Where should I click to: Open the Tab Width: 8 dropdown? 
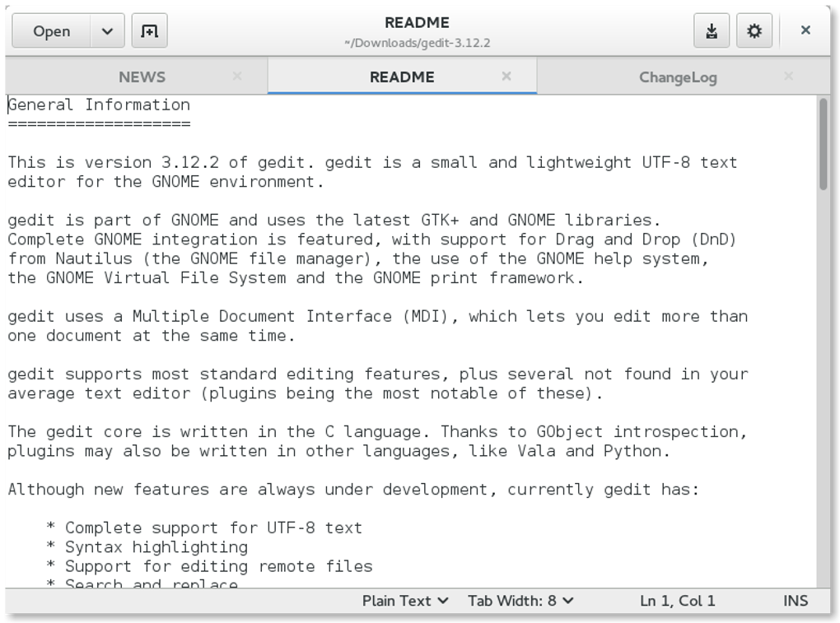coord(520,601)
